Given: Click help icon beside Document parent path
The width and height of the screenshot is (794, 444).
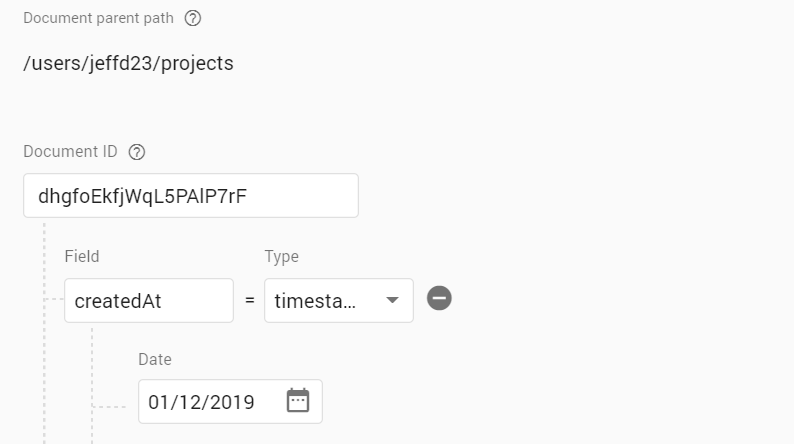Looking at the screenshot, I should pos(193,18).
